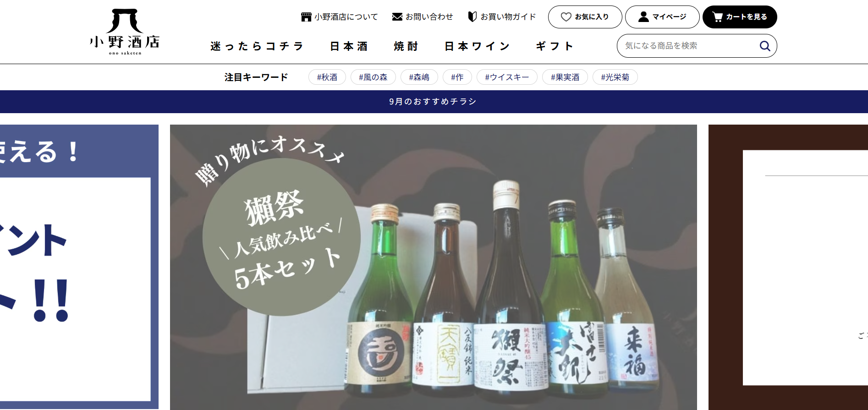Open the 日本ワイン category menu
The width and height of the screenshot is (868, 410).
click(x=477, y=46)
